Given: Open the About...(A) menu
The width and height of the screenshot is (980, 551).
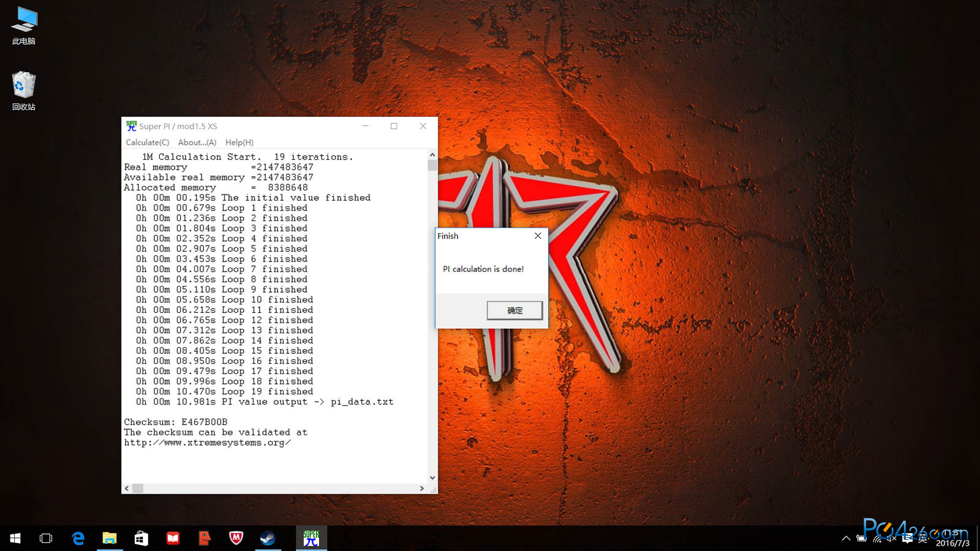Looking at the screenshot, I should (197, 142).
